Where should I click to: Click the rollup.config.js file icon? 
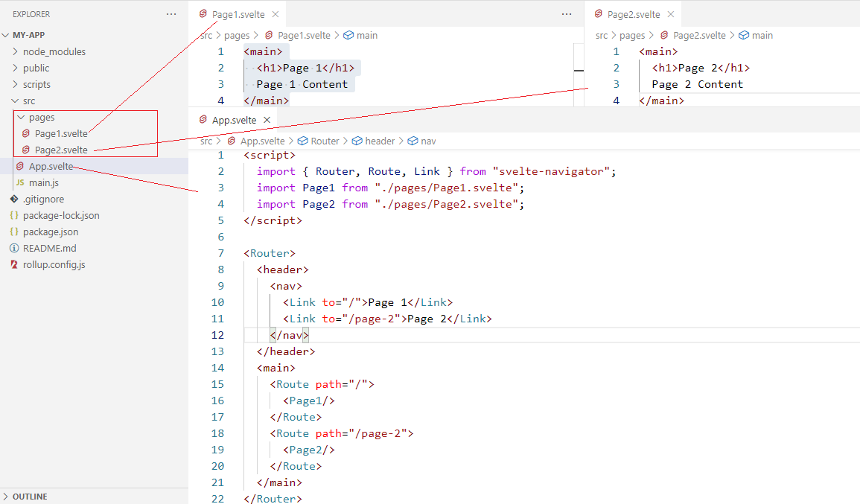pyautogui.click(x=14, y=264)
